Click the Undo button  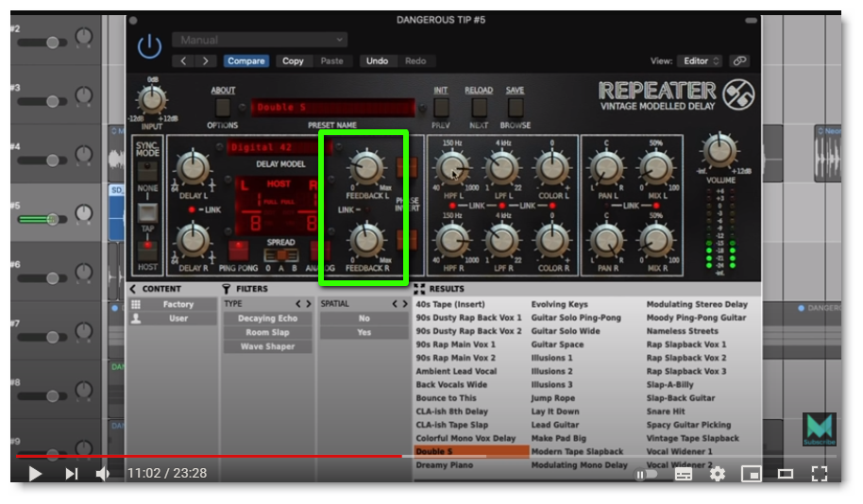pos(377,61)
